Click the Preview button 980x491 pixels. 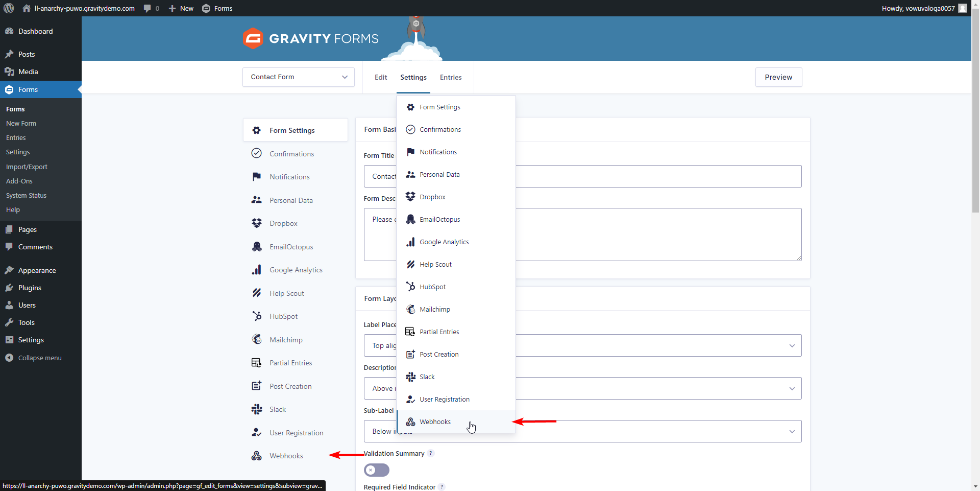[x=778, y=77]
